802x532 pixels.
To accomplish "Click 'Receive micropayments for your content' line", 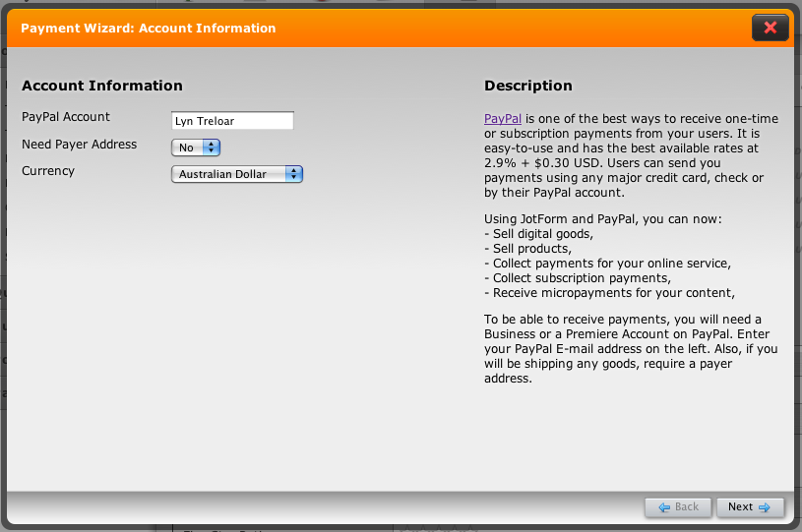I will pos(609,293).
